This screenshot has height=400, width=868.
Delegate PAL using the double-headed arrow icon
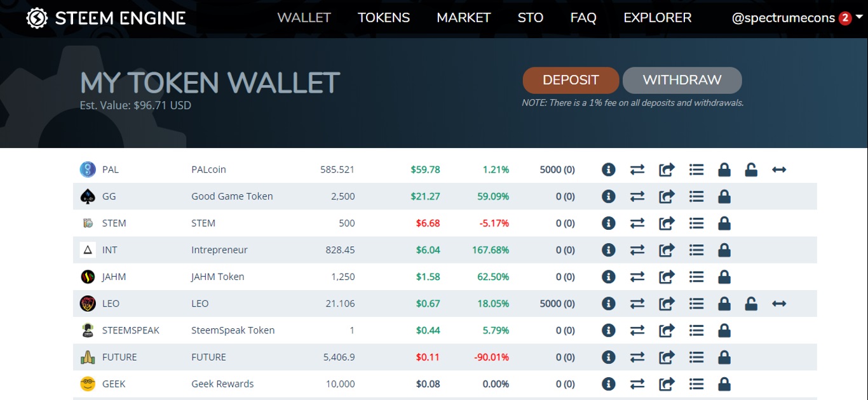click(x=779, y=170)
